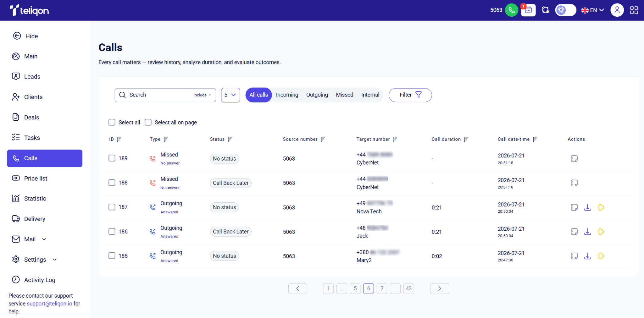Sort by the ID column icon
Viewport: 644px width, 318px height.
(x=119, y=139)
